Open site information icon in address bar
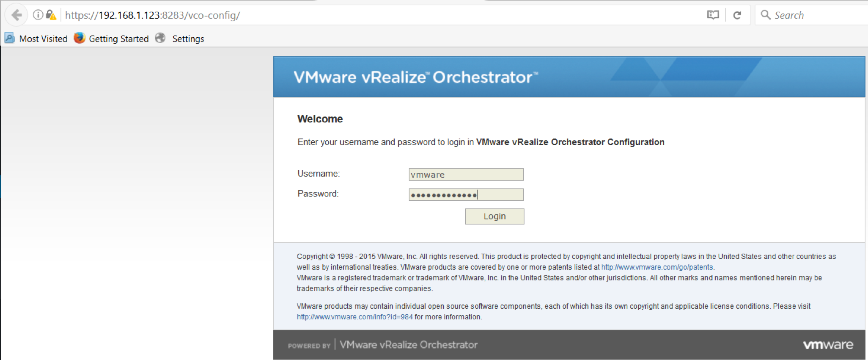Image resolution: width=868 pixels, height=360 pixels. point(38,15)
